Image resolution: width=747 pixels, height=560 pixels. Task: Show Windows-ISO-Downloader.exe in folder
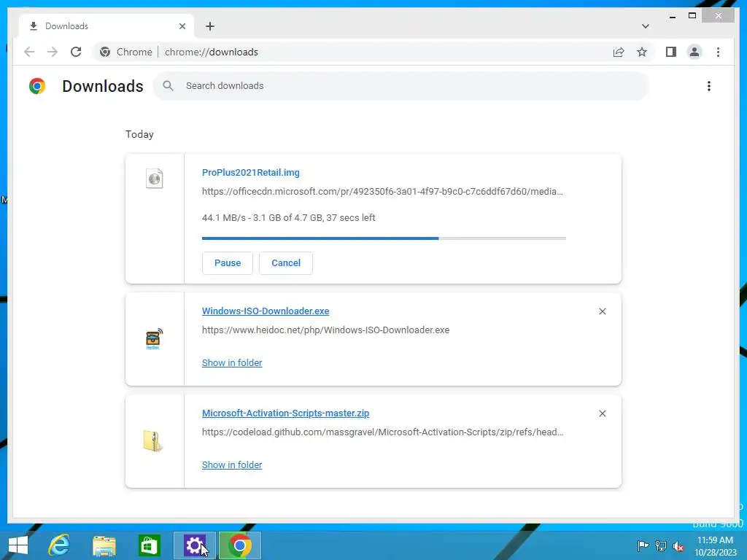click(232, 363)
